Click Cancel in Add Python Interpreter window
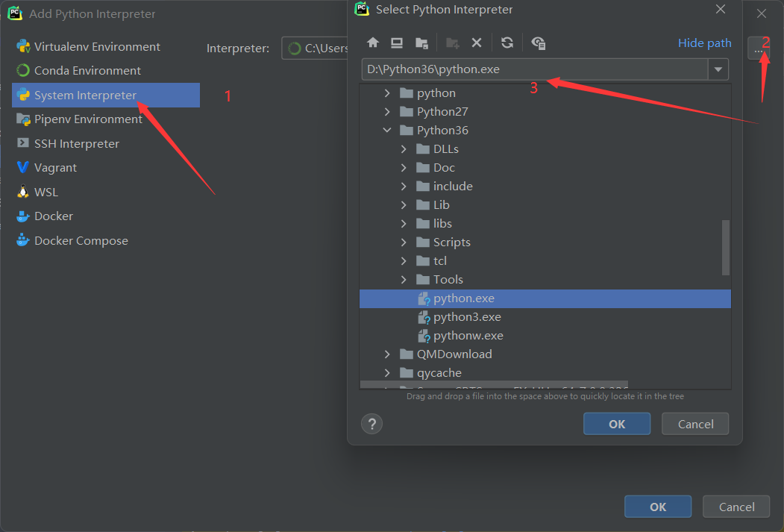Image resolution: width=784 pixels, height=532 pixels. click(x=736, y=507)
